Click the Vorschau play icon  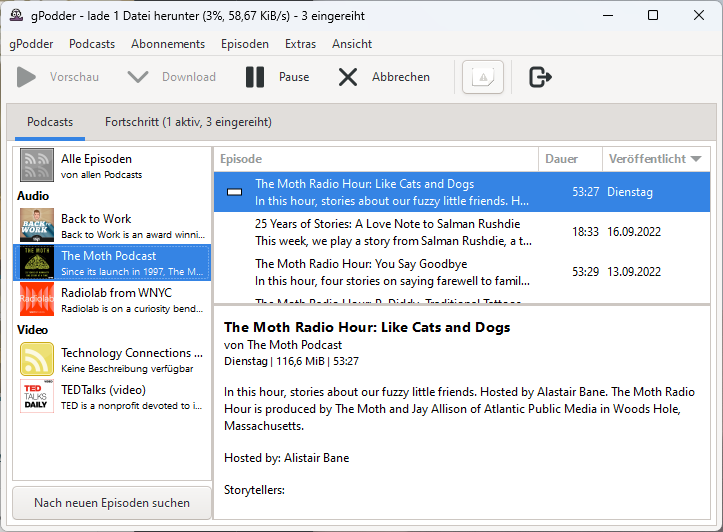(26, 77)
